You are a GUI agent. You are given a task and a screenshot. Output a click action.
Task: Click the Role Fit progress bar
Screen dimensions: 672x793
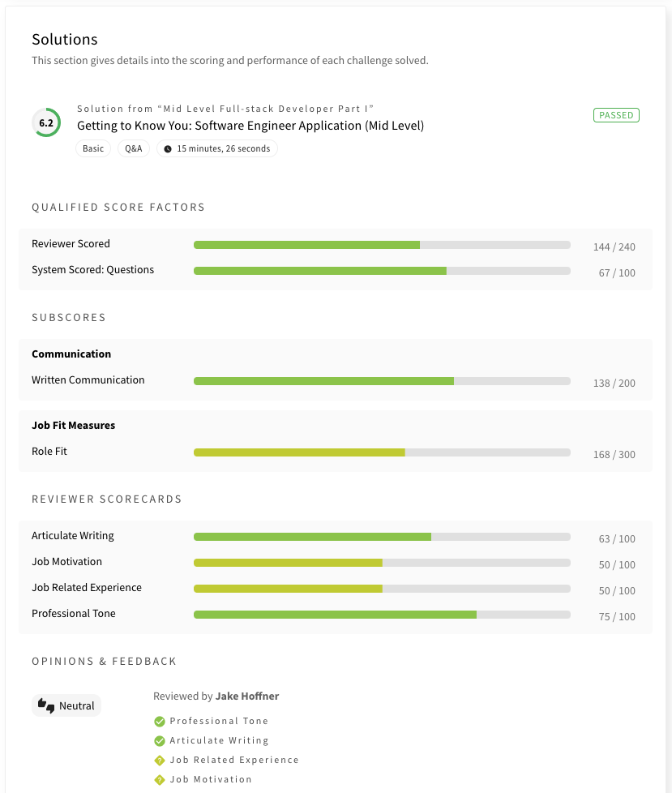[381, 452]
